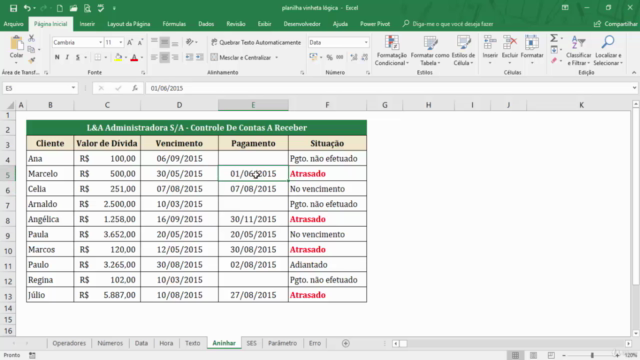This screenshot has height=360, width=640.
Task: Click the yellow fill color button
Action: (118, 58)
